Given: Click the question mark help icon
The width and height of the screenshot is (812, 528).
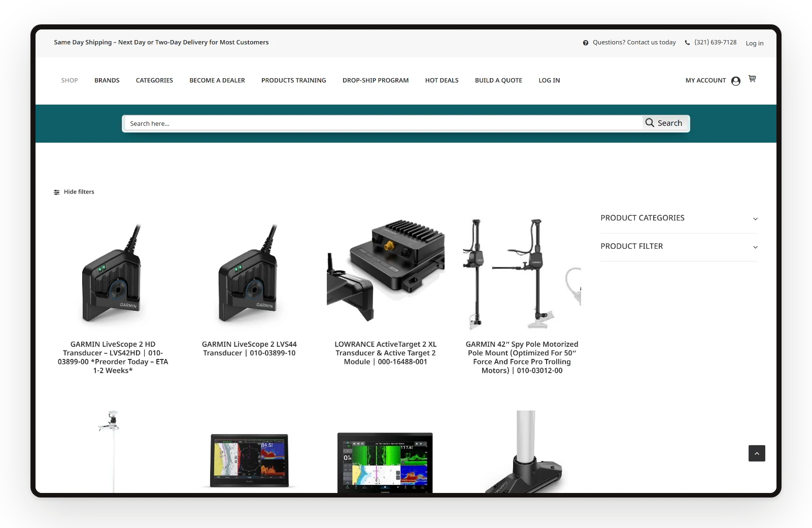Looking at the screenshot, I should (x=586, y=43).
